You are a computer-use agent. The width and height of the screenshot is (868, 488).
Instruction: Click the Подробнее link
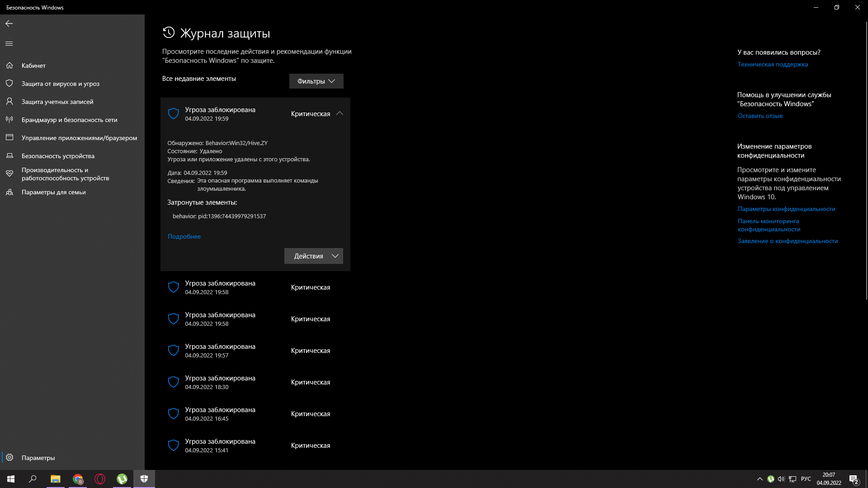pos(184,236)
